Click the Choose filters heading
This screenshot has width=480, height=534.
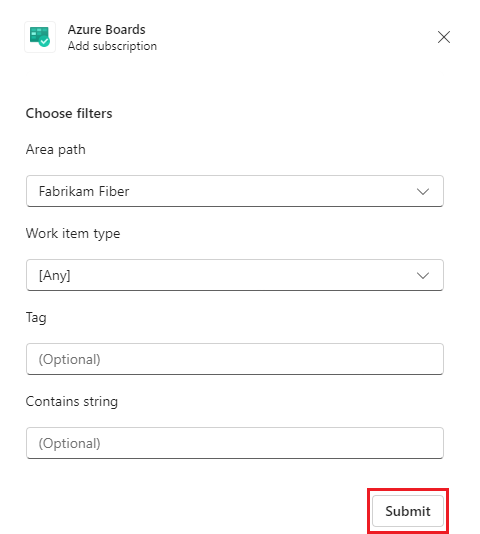69,113
